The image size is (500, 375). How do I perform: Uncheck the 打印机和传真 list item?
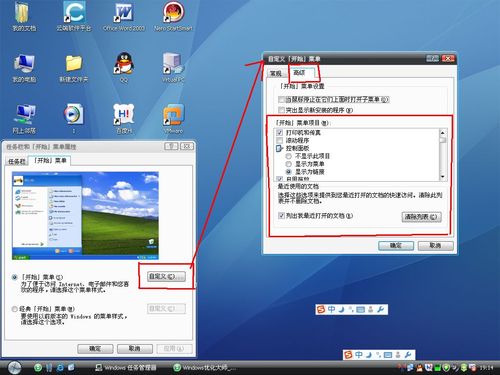(280, 133)
